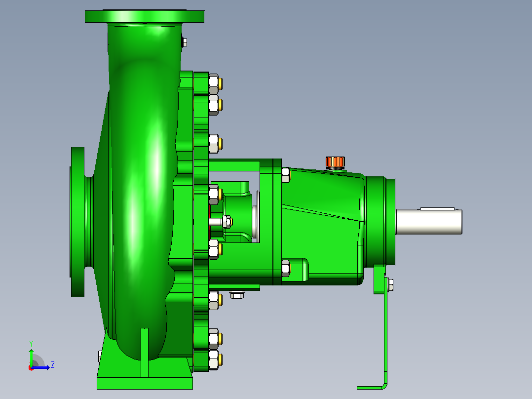Image resolution: width=532 pixels, height=399 pixels.
Task: Select the key on top of the shaft
Action: pos(437,209)
